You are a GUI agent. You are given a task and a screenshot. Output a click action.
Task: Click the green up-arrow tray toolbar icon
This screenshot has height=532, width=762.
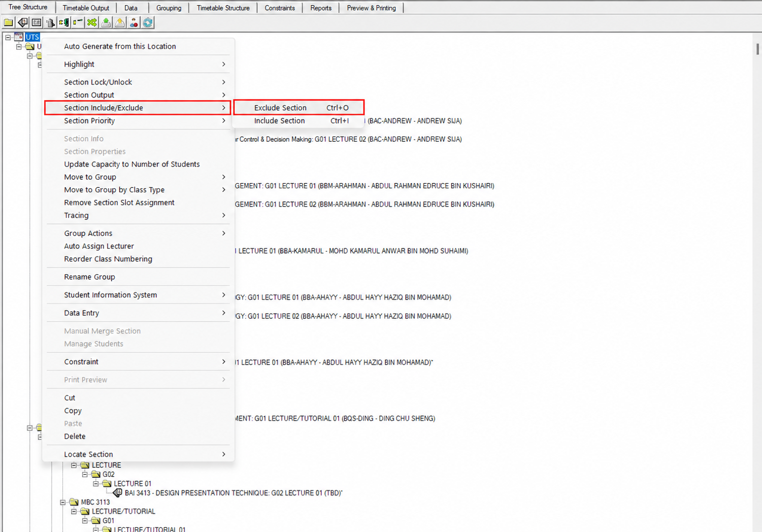[x=106, y=22]
